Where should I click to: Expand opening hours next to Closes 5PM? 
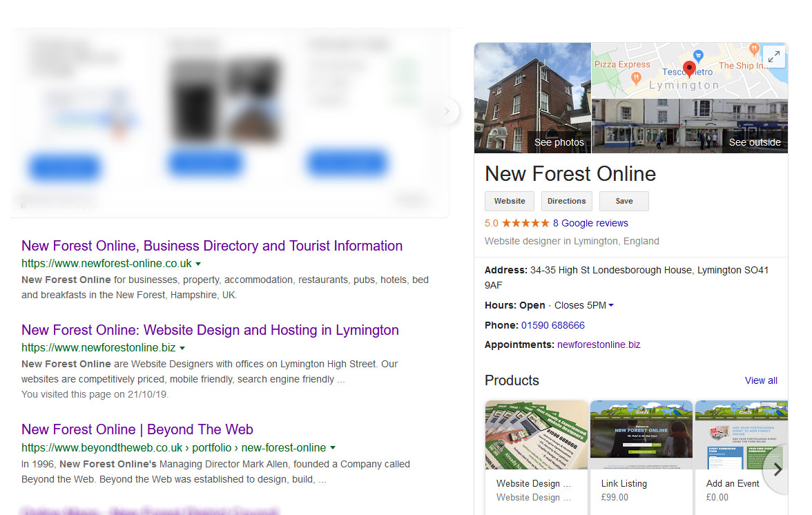click(611, 305)
